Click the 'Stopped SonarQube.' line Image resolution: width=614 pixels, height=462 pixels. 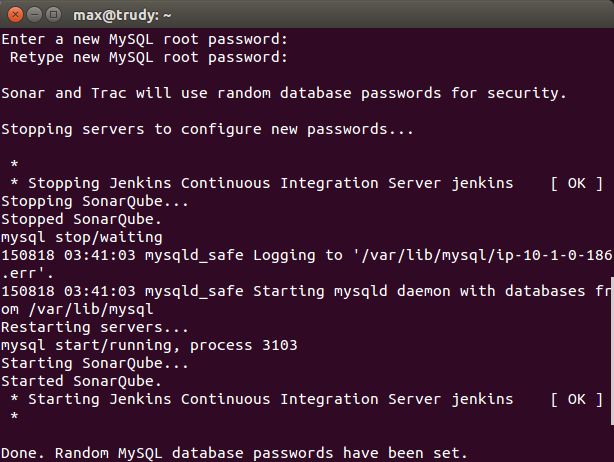(81, 219)
